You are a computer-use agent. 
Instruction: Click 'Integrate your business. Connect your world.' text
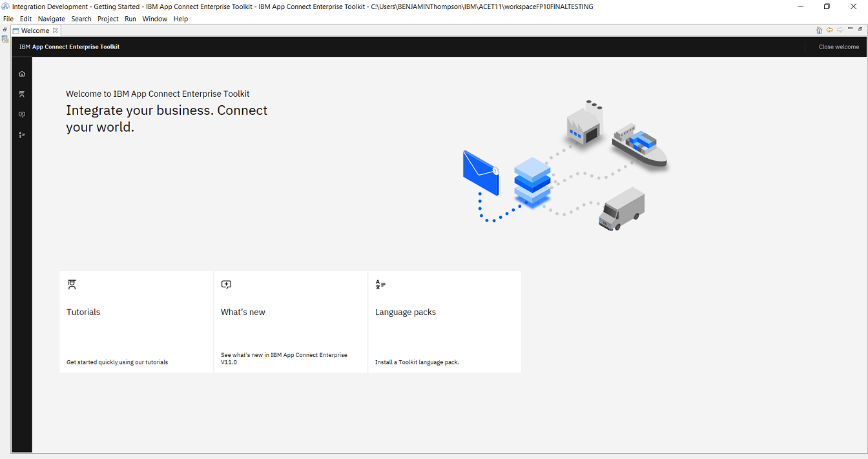pyautogui.click(x=167, y=119)
